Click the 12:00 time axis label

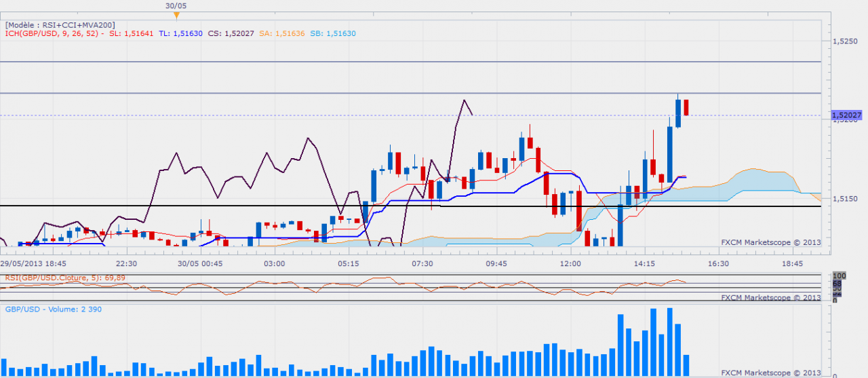[x=570, y=263]
